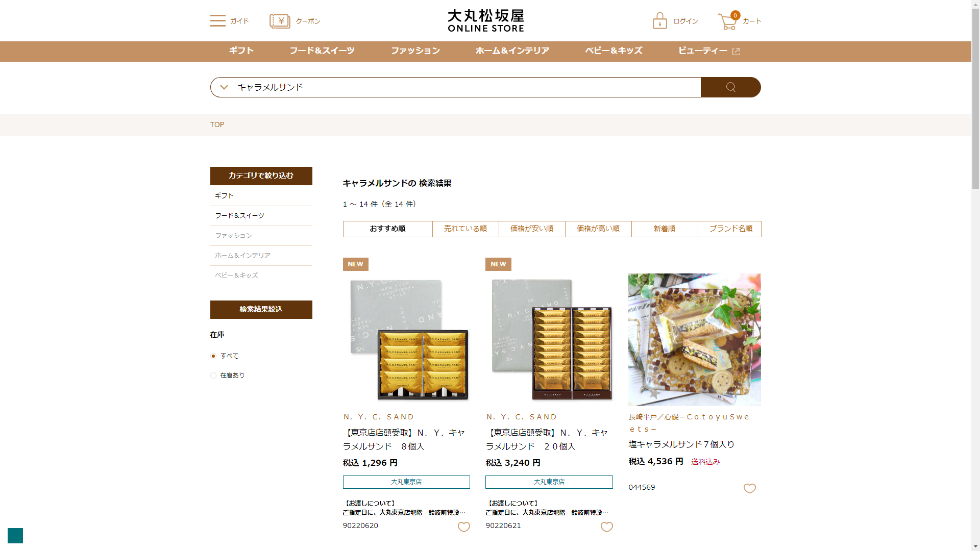Viewport: 980px width, 551px height.
Task: Open the shopping cart icon
Action: pyautogui.click(x=727, y=21)
